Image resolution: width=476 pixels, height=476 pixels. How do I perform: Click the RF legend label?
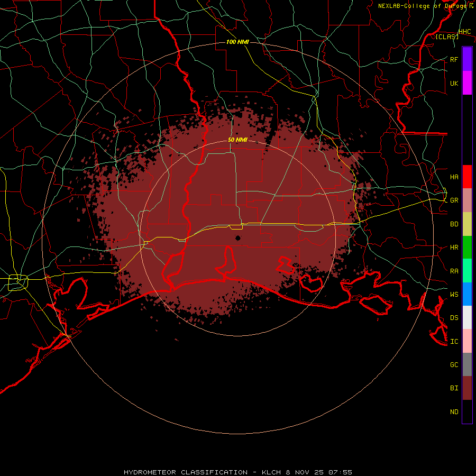pos(454,59)
